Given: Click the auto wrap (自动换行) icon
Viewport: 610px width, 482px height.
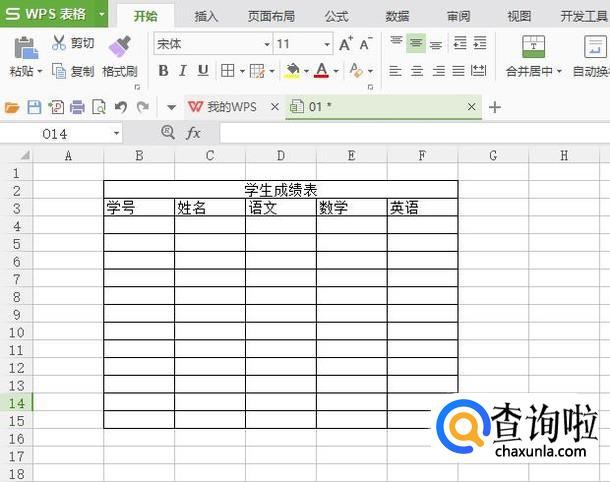Looking at the screenshot, I should point(595,47).
